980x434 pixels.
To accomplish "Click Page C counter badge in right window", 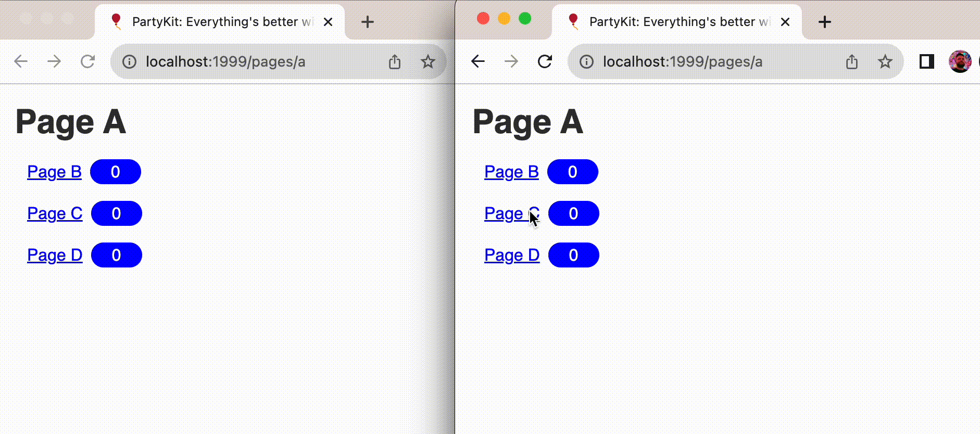I will (574, 213).
